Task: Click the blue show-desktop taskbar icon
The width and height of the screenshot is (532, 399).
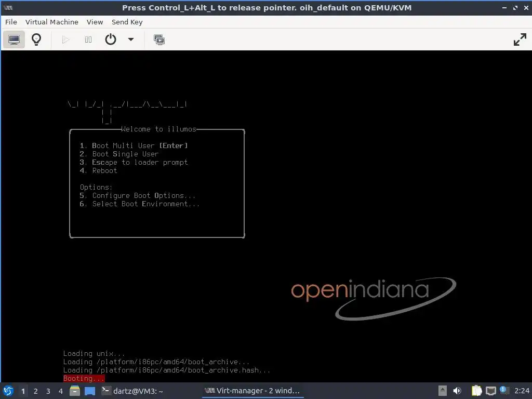Action: (89, 391)
